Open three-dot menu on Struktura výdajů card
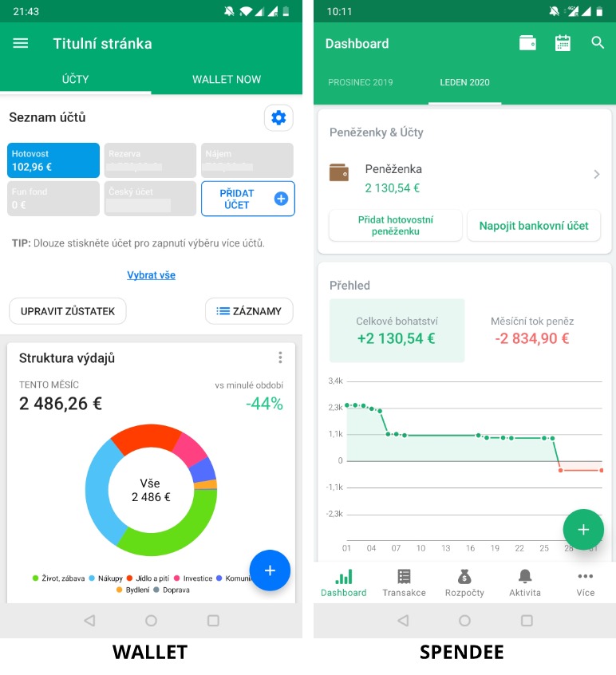The width and height of the screenshot is (616, 675). (280, 357)
